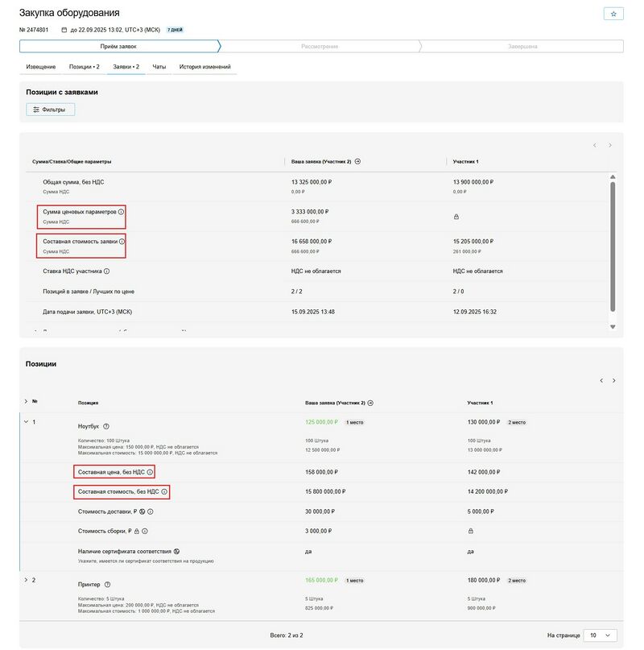Click info icon by Составная цена, без НДС
Image resolution: width=644 pixels, height=650 pixels.
tap(150, 472)
